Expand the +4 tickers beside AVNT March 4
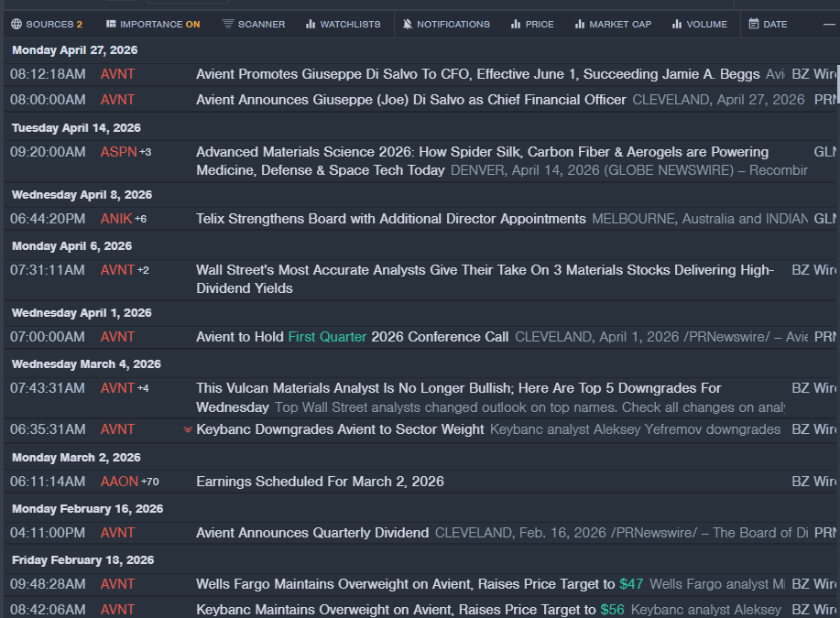Screen dimensions: 840x618 point(143,388)
